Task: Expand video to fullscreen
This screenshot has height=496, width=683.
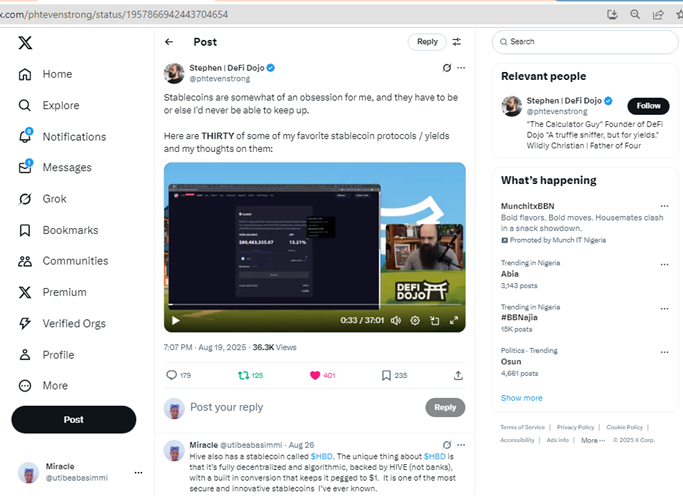Action: click(454, 321)
